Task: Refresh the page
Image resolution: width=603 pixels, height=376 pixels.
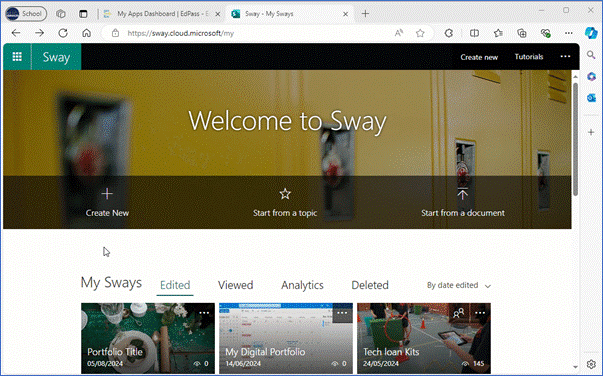Action: [x=63, y=33]
